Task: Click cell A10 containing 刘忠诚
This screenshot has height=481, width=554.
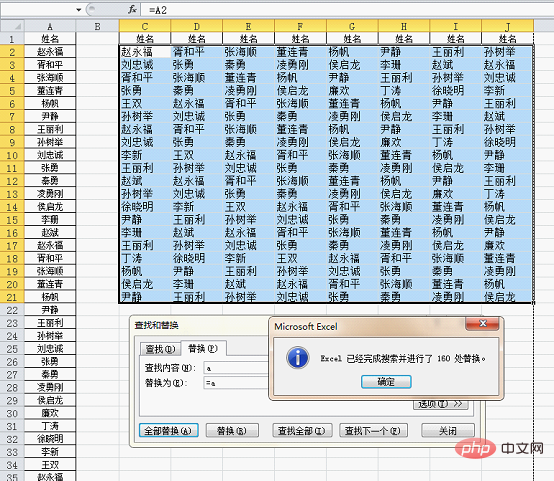Action: coord(50,155)
